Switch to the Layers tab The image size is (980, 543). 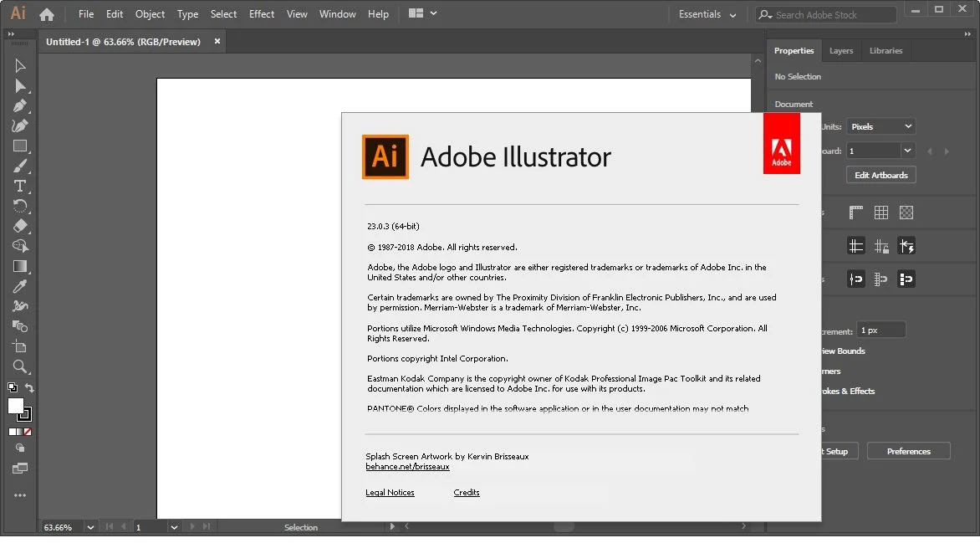[x=841, y=50]
